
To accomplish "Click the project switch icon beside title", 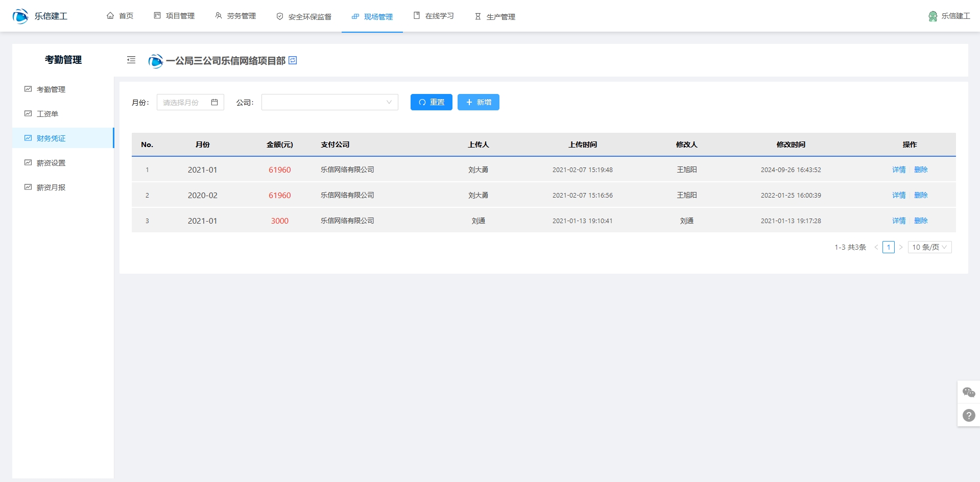I will (293, 60).
